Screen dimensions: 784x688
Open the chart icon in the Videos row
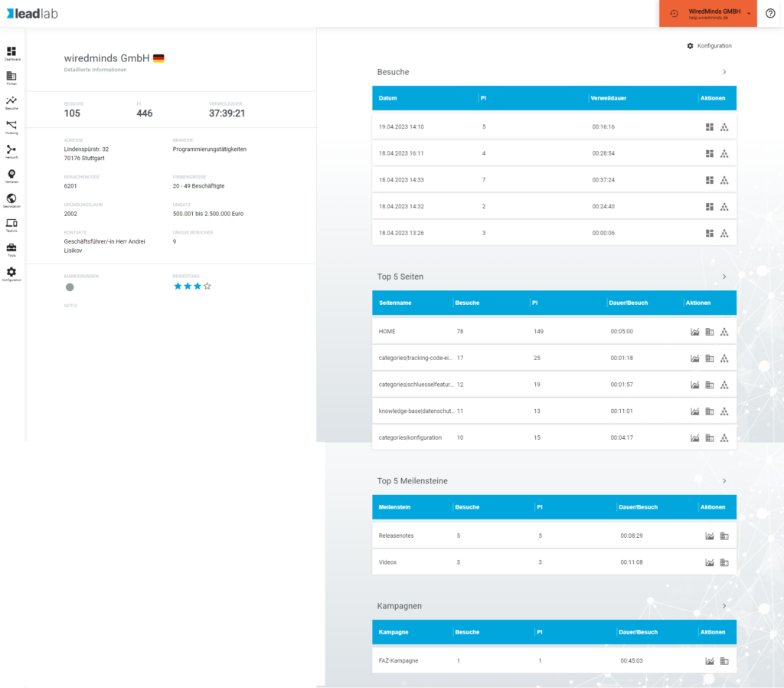pos(710,562)
